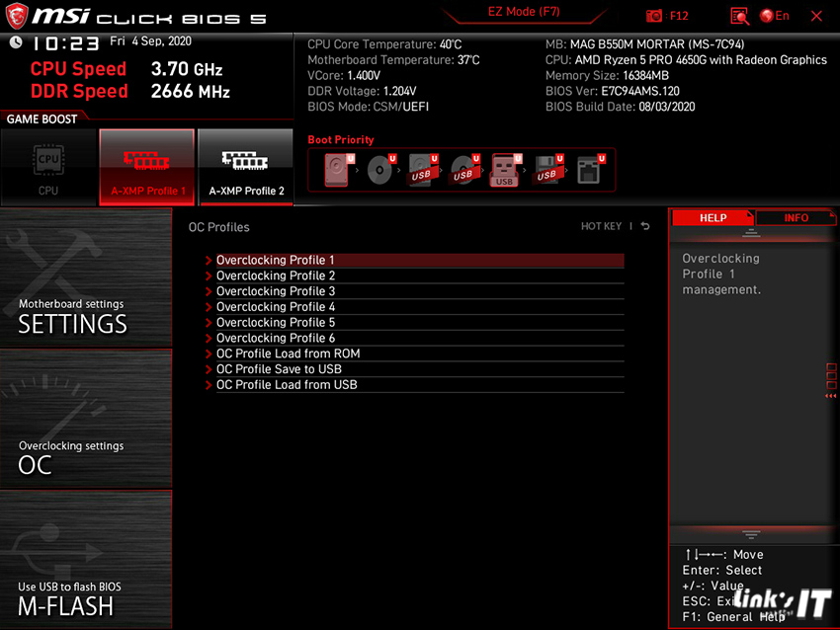Click the DDR Voltage 1.204V reading
The height and width of the screenshot is (630, 840).
coord(362,91)
